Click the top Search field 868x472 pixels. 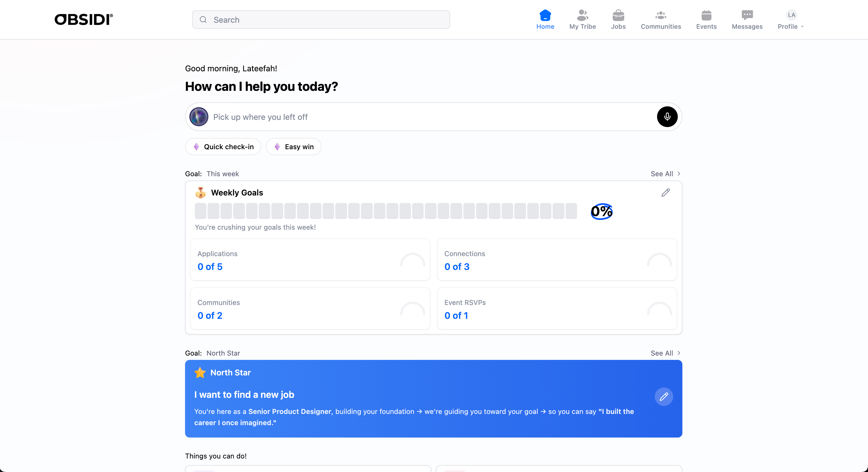click(321, 20)
